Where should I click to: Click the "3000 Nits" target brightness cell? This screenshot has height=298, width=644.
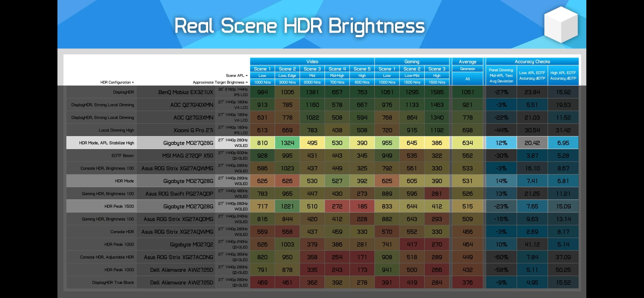(x=287, y=82)
